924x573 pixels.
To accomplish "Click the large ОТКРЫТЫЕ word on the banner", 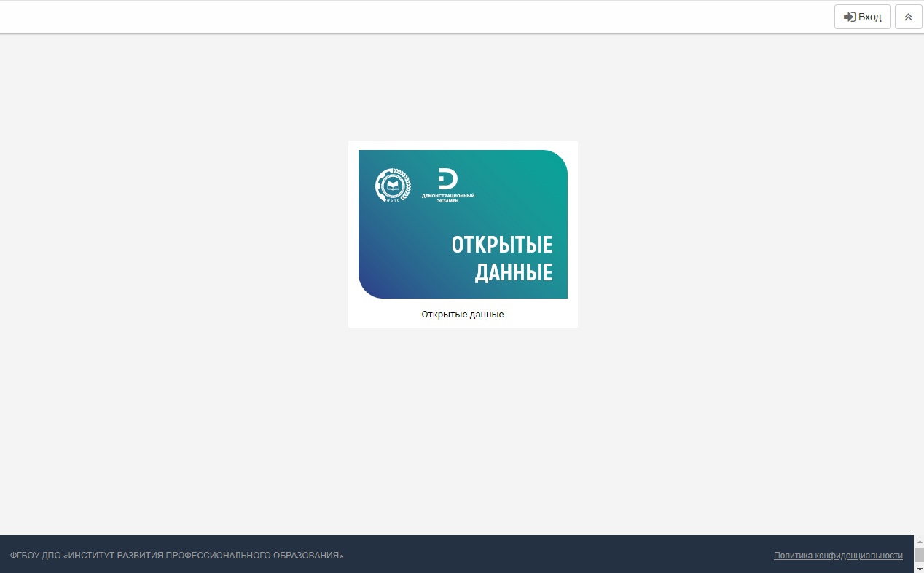I will pos(501,245).
